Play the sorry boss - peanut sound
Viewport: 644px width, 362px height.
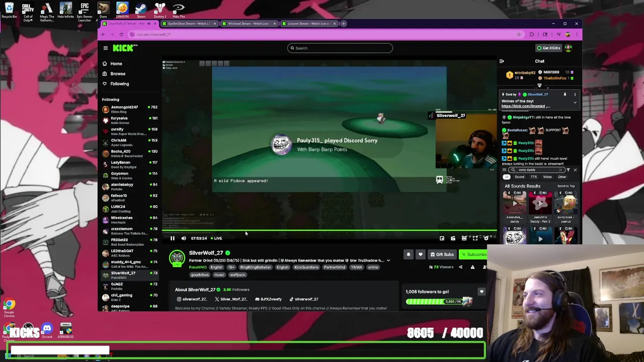coord(566,203)
